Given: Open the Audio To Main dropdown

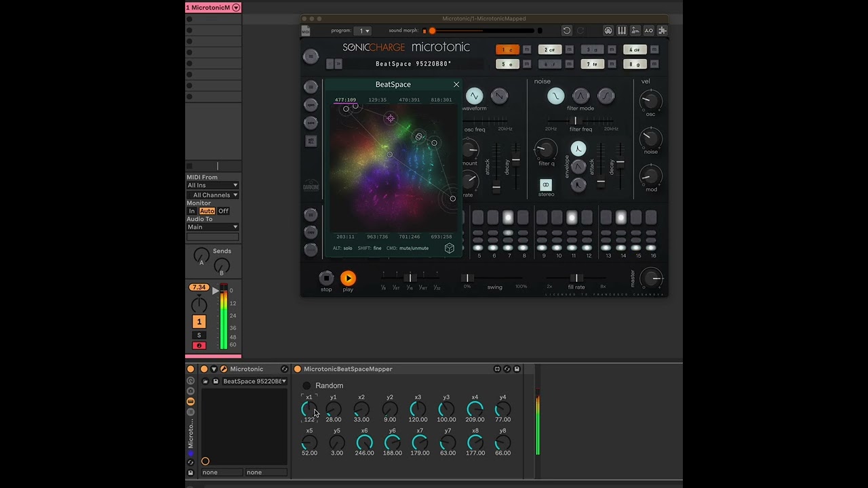Looking at the screenshot, I should click(x=213, y=227).
